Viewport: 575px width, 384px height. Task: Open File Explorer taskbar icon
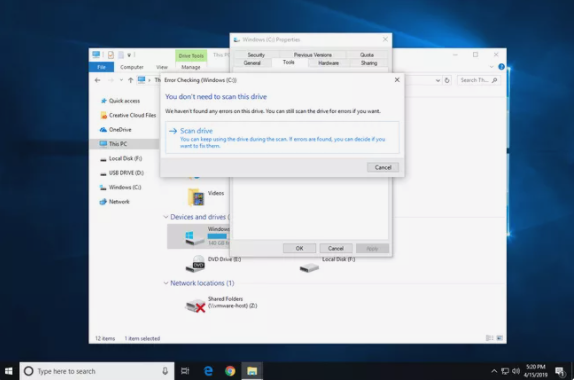tap(252, 371)
